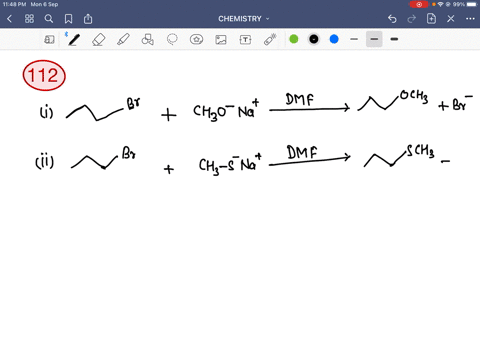The image size is (480, 360).
Task: Open search with the magnifier icon
Action: pyautogui.click(x=49, y=19)
